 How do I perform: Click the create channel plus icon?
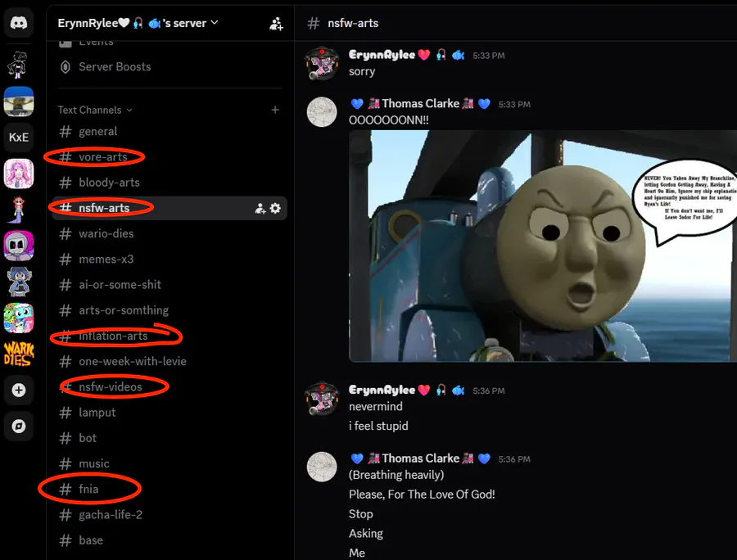click(x=275, y=110)
